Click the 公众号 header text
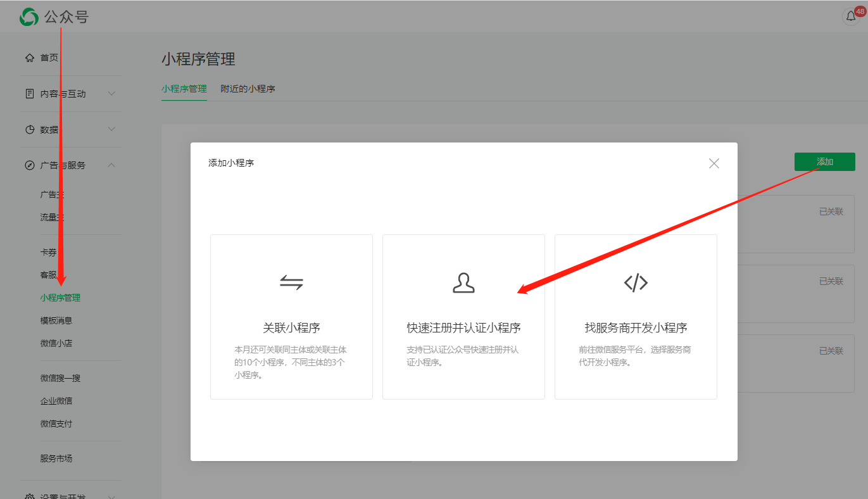The image size is (868, 499). point(66,17)
